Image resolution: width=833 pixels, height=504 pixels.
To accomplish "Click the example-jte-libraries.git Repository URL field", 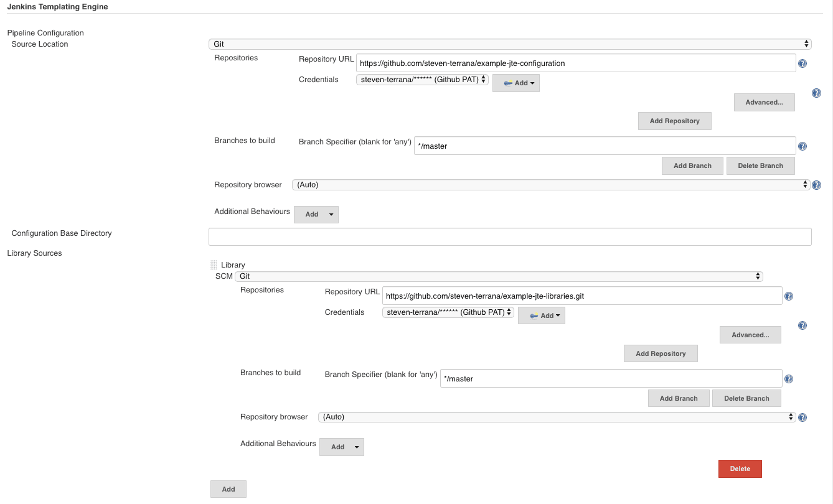I will [x=581, y=296].
